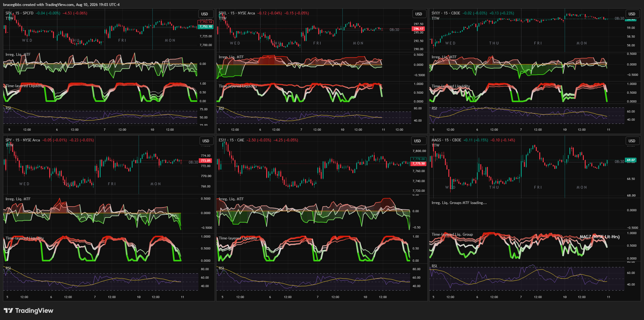Click the red 773.05 price tag on SPY
Viewport: 644px width, 320px height.
pyautogui.click(x=205, y=161)
